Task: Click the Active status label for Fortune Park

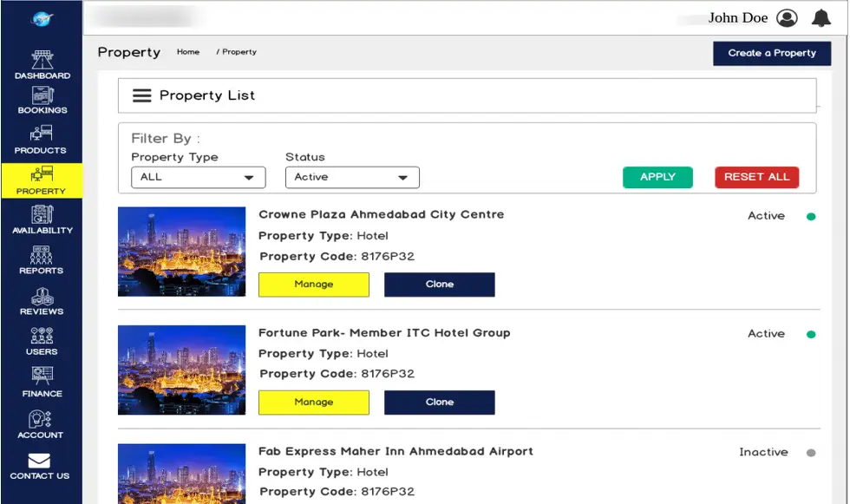Action: coord(767,334)
